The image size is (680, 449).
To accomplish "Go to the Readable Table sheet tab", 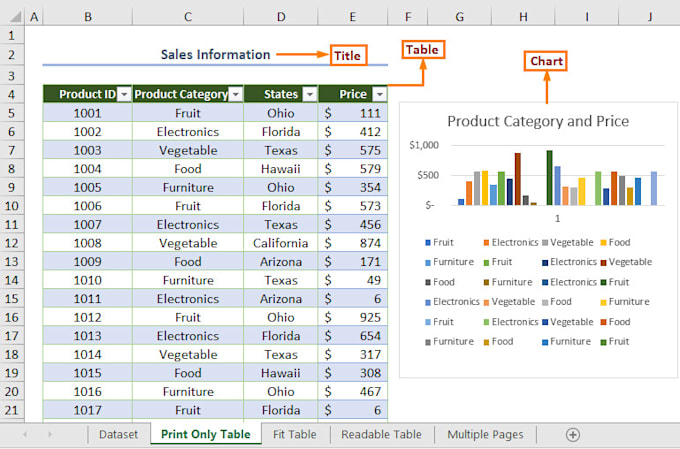I will pos(381,434).
